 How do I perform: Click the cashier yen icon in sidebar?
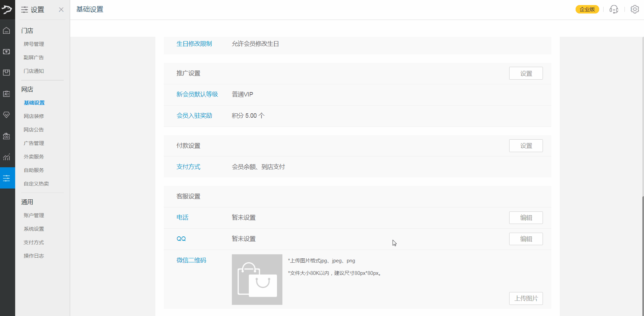6,52
